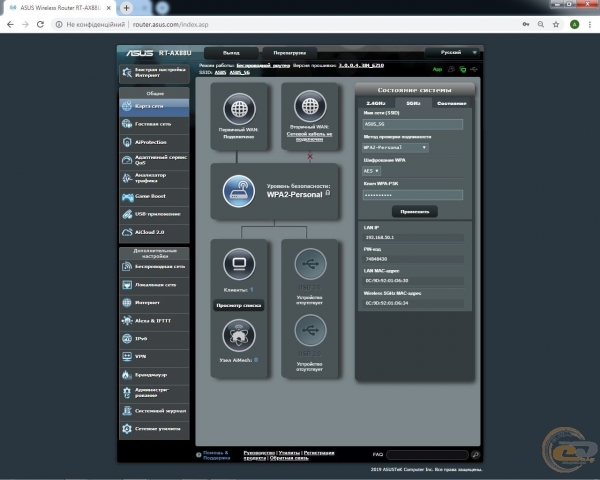This screenshot has height=480, width=600.
Task: Click the site info icon in address bar
Action: pos(59,24)
